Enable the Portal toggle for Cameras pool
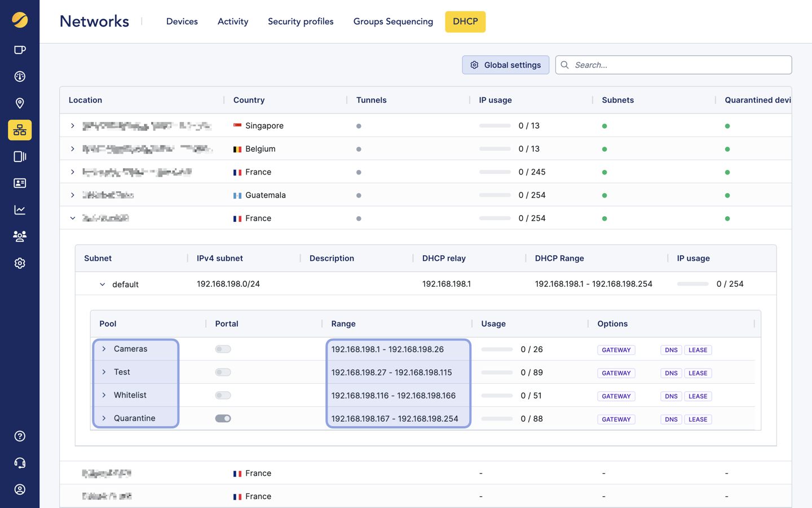 pyautogui.click(x=223, y=349)
